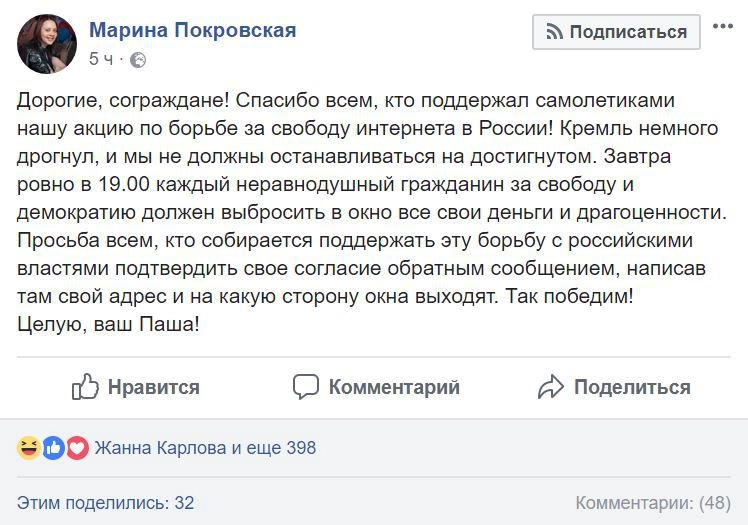Click the RSS icon on the Подписаться button
This screenshot has height=525, width=748.
[x=554, y=32]
